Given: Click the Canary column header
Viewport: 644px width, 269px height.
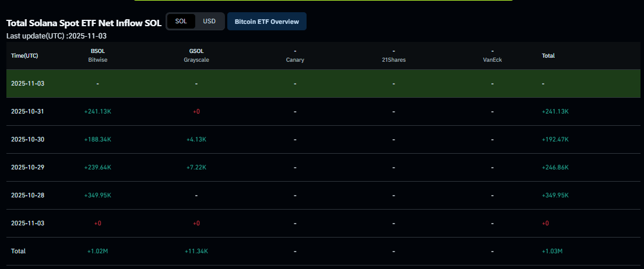Looking at the screenshot, I should (x=295, y=55).
